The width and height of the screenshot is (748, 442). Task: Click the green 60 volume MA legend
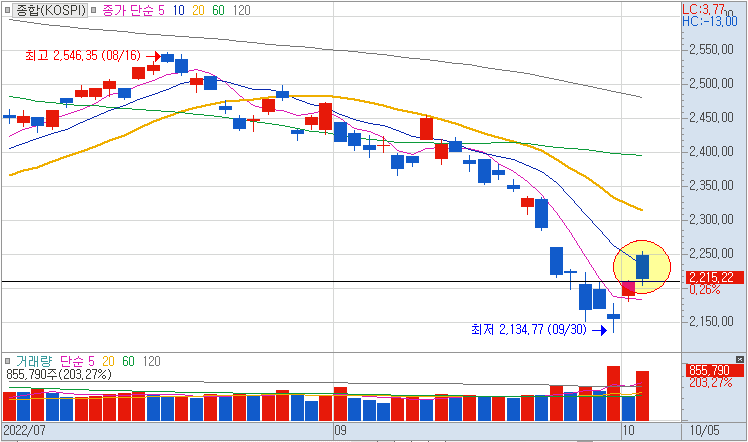coord(128,361)
